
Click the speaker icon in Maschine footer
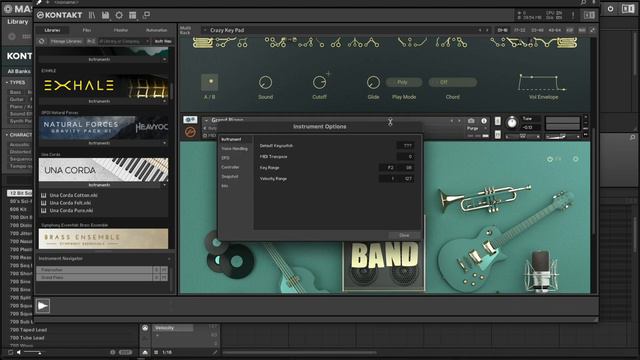tap(18, 352)
